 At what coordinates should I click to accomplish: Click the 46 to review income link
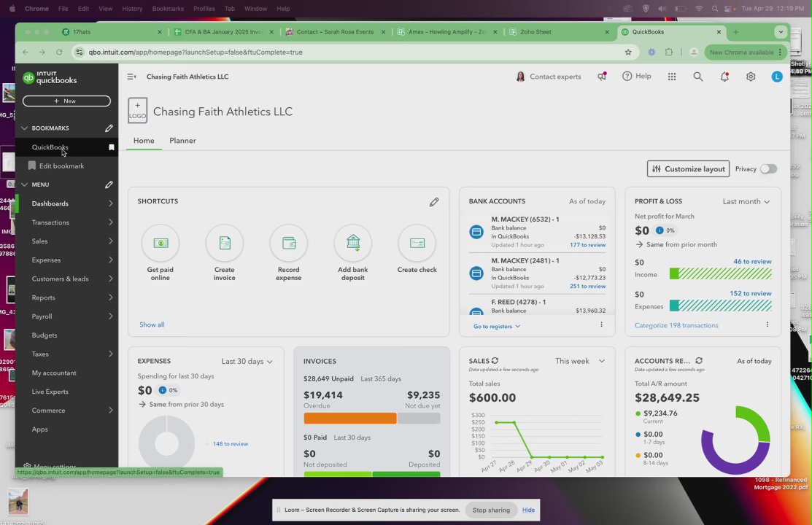coord(752,262)
